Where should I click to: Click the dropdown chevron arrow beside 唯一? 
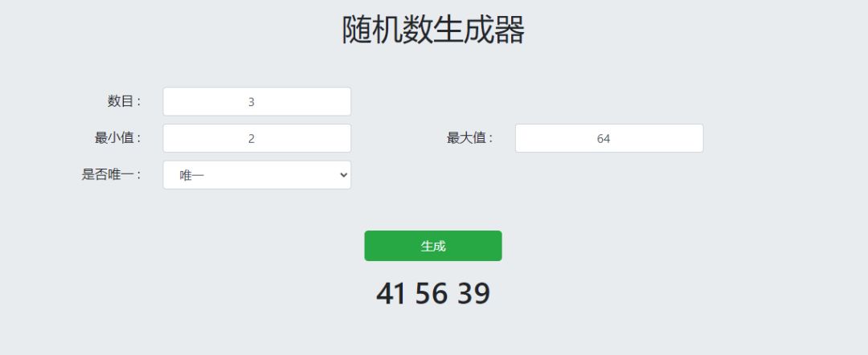344,175
